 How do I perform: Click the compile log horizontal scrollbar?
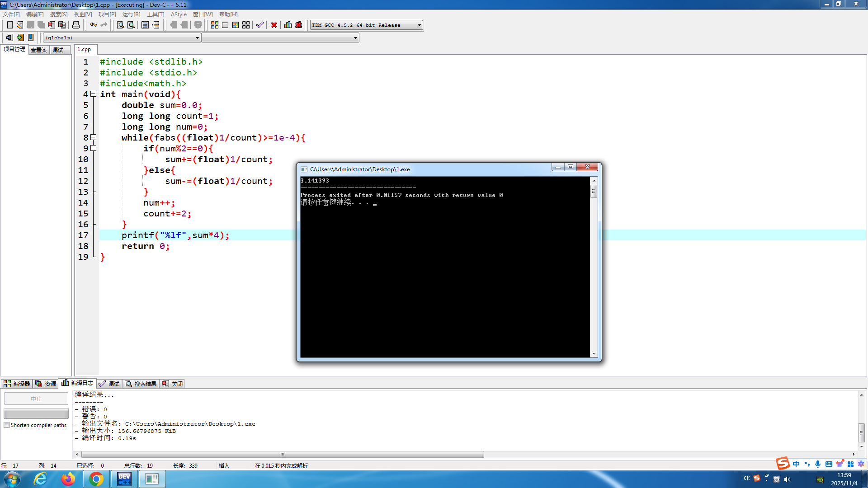coord(283,454)
